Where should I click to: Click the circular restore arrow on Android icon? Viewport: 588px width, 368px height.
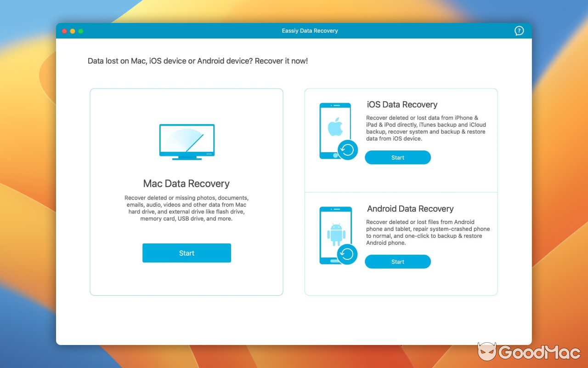[348, 254]
